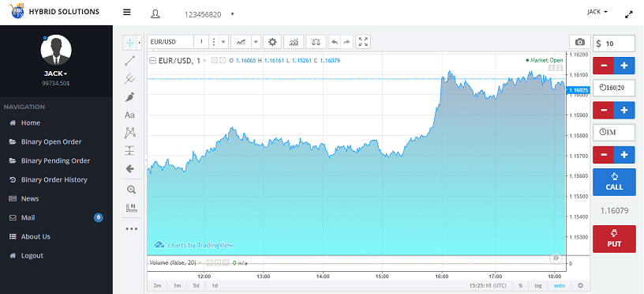The image size is (644, 294).
Task: Decrease trade amount with minus below $ 10
Action: pyautogui.click(x=603, y=66)
